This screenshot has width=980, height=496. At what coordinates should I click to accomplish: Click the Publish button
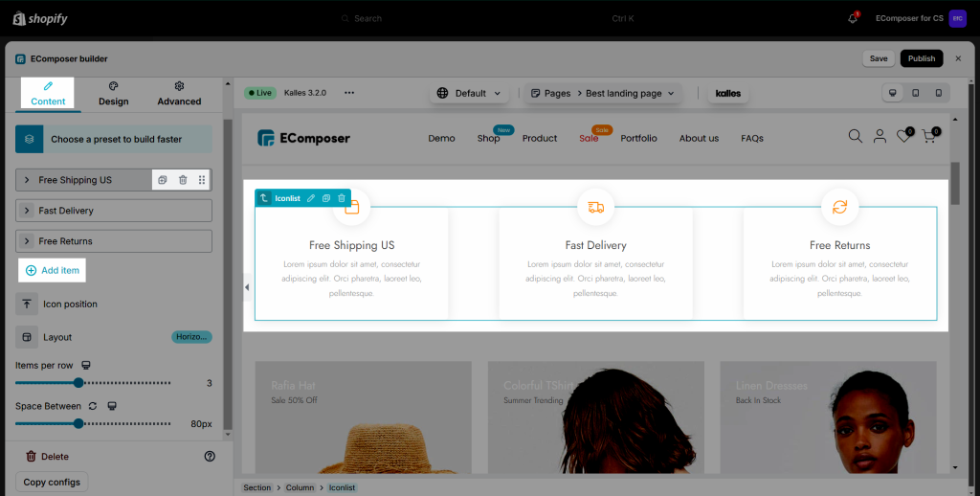[x=922, y=58]
